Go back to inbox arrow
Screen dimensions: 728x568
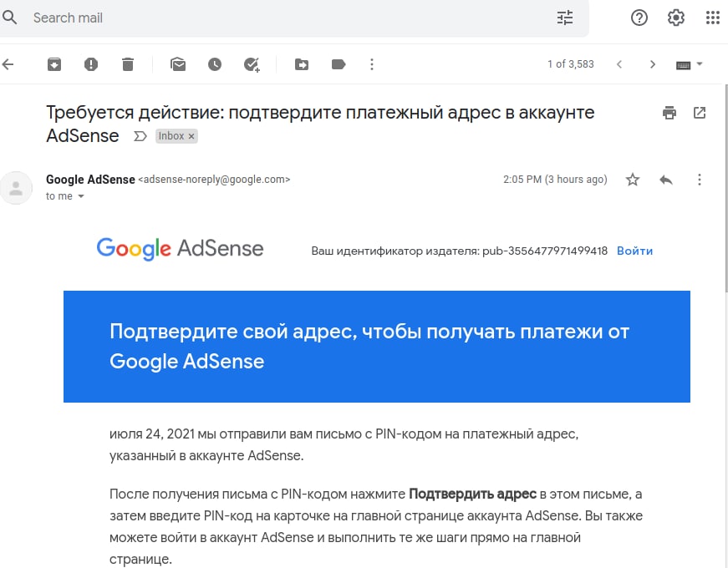tap(8, 64)
